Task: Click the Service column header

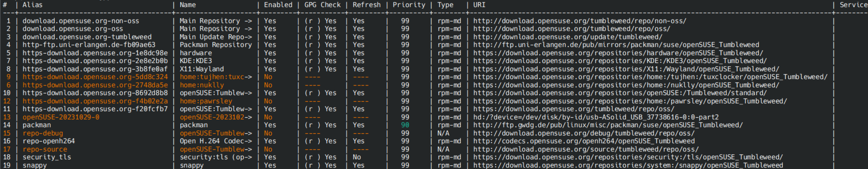Action: (x=853, y=5)
